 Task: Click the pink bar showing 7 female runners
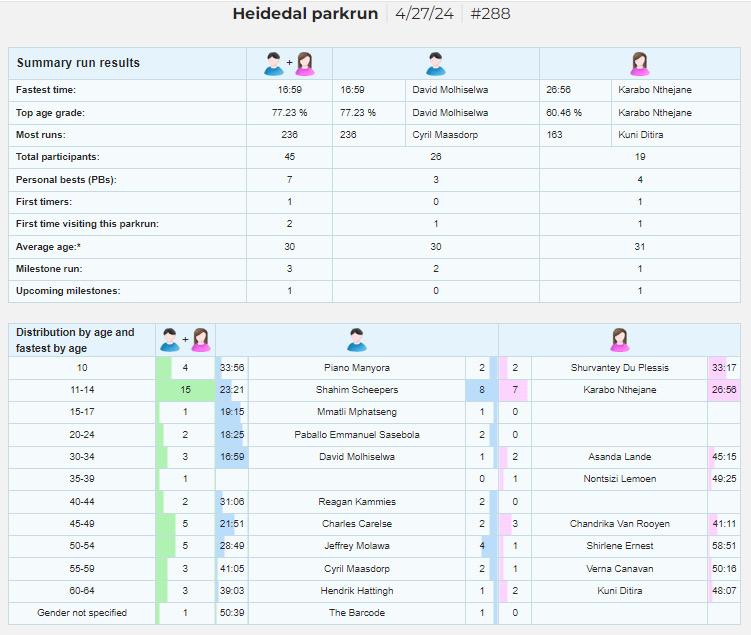pos(513,390)
